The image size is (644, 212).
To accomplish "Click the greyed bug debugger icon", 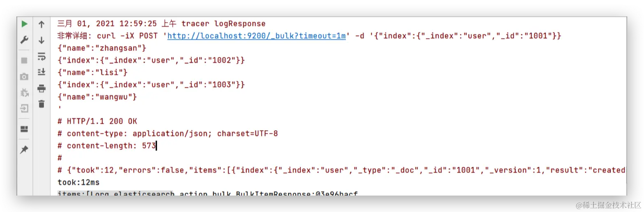I will click(x=24, y=92).
